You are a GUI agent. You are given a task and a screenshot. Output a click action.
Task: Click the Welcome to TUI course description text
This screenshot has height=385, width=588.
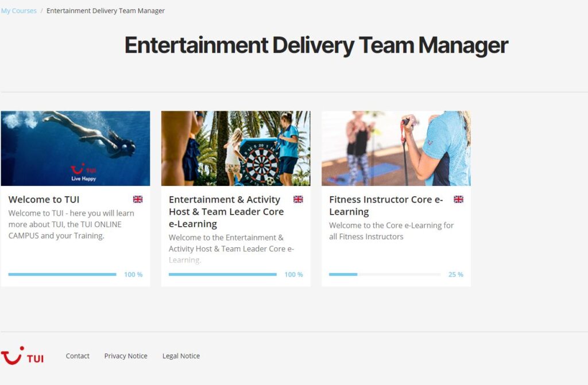point(71,224)
